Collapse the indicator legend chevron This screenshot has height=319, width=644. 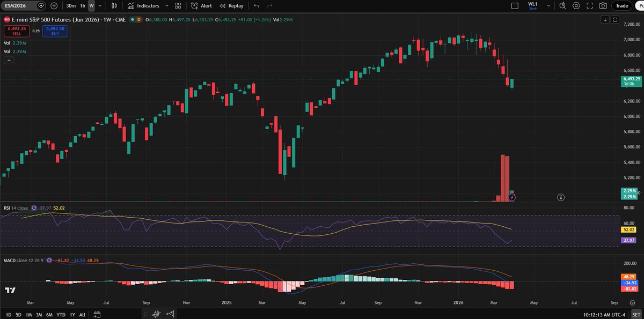tap(9, 61)
